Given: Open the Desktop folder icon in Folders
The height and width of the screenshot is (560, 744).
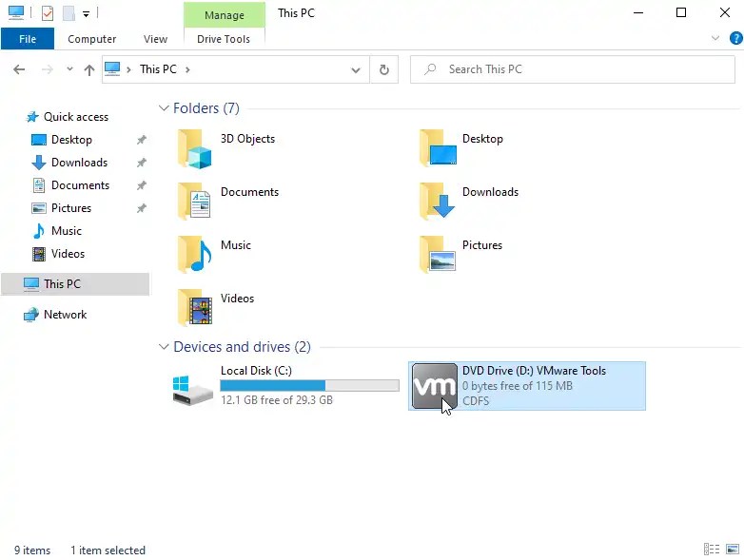Looking at the screenshot, I should pyautogui.click(x=438, y=149).
